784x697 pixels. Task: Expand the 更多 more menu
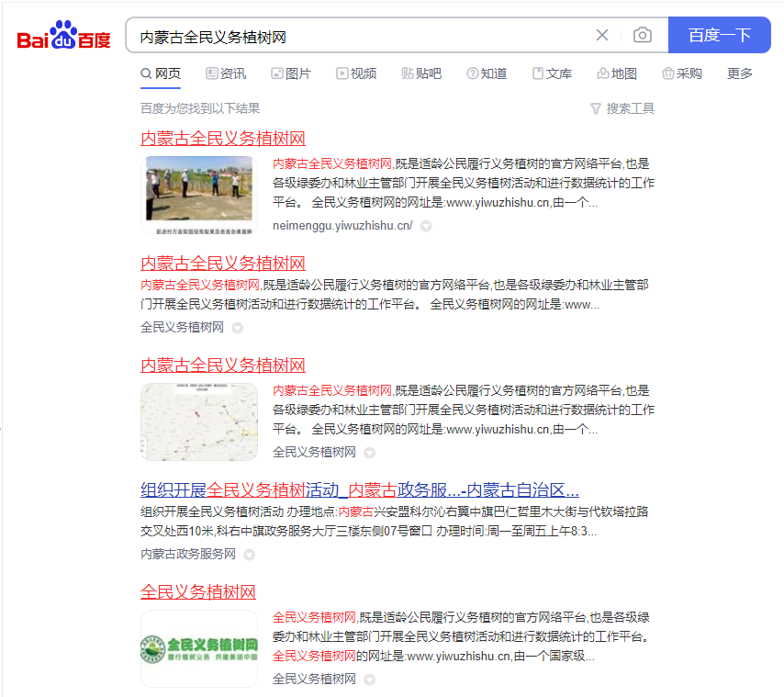740,73
